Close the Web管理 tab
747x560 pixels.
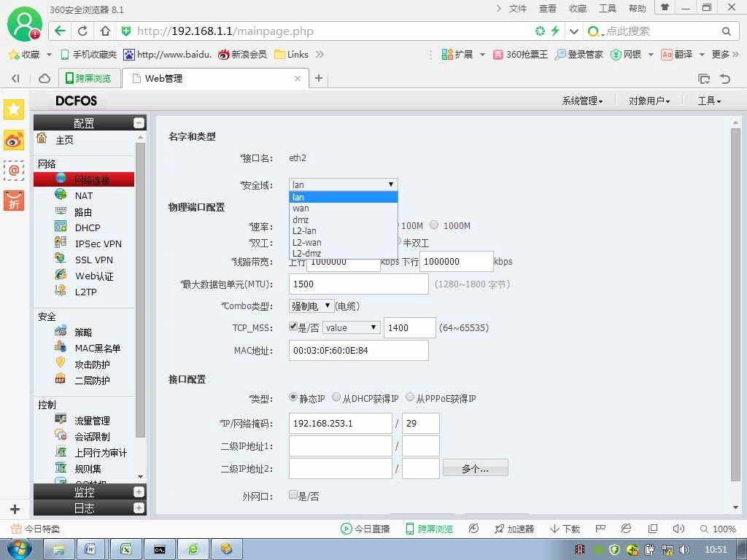(x=298, y=79)
